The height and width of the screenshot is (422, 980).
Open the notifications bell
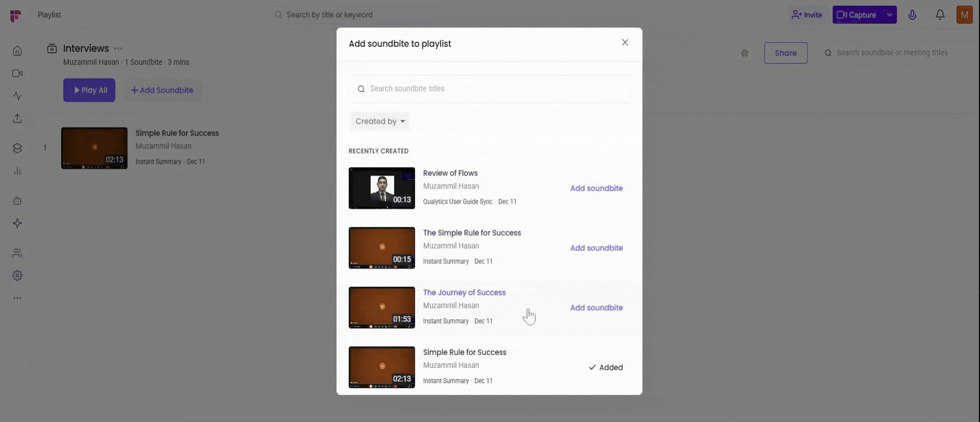click(940, 15)
